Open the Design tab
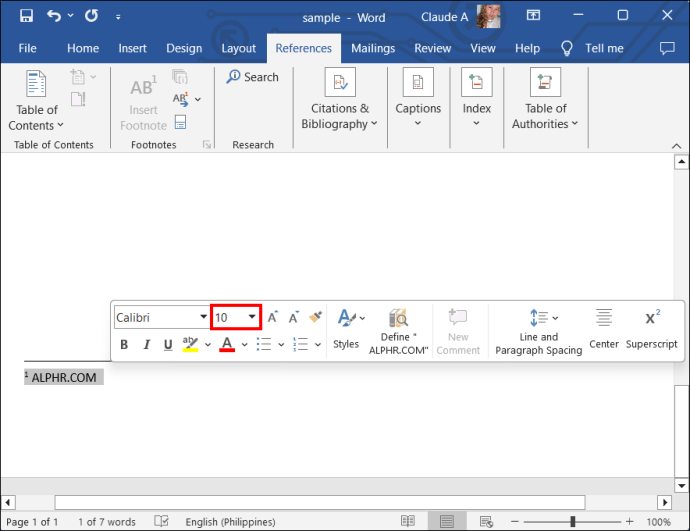The image size is (690, 531). coord(184,48)
